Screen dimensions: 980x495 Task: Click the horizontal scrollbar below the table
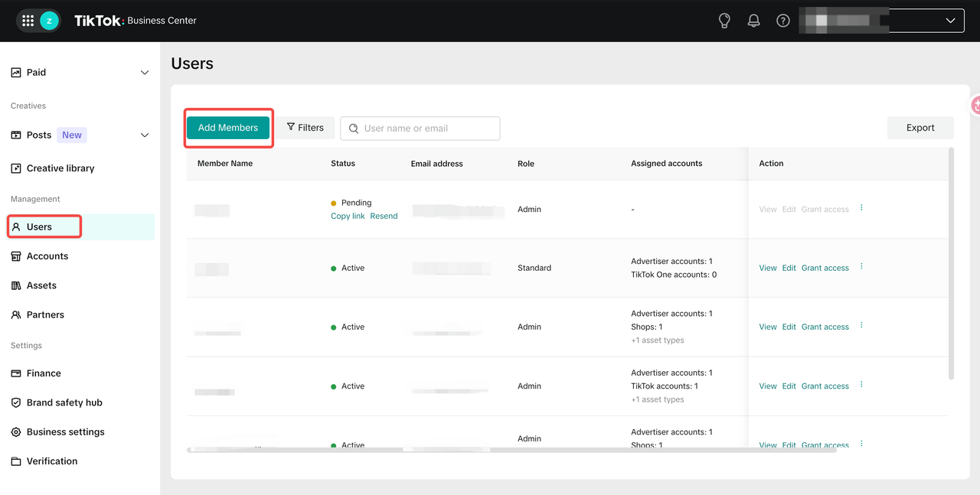coord(511,450)
